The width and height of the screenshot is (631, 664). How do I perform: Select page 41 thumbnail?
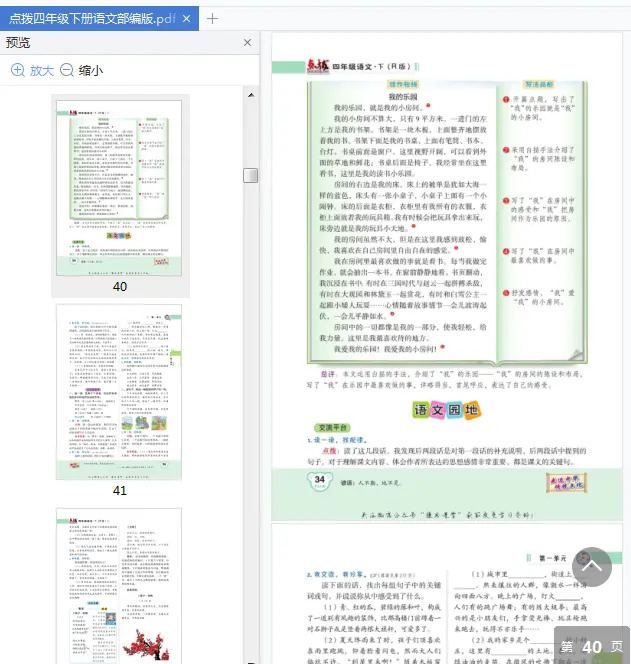point(119,392)
